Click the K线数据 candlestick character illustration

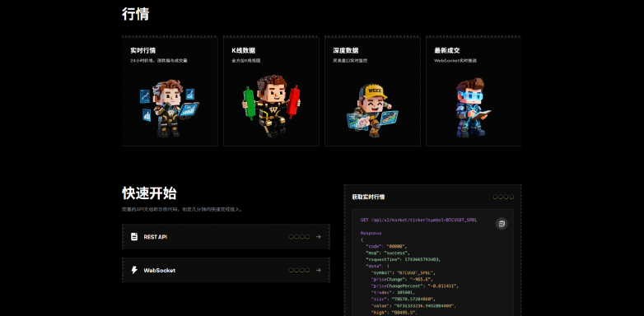pos(271,106)
